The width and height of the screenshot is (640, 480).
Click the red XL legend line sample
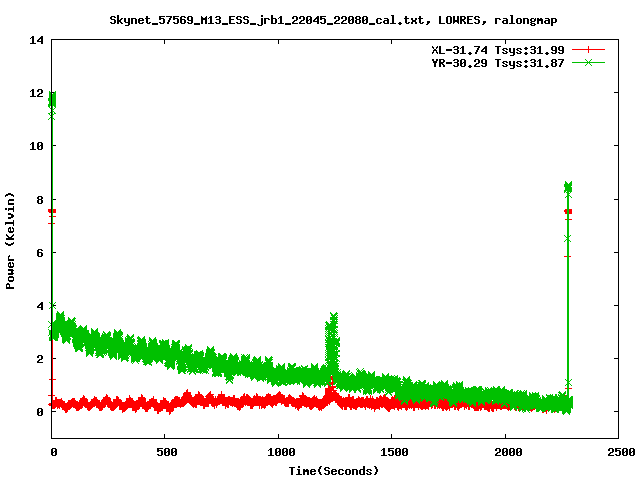tap(588, 50)
